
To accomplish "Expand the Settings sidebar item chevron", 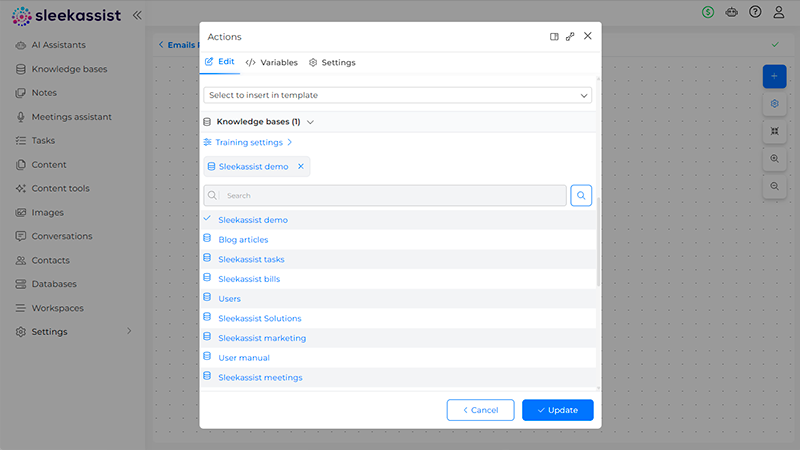I will click(129, 331).
